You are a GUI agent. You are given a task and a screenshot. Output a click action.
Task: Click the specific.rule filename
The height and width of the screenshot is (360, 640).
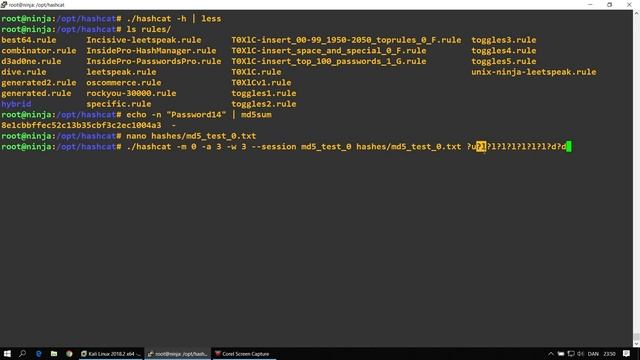coord(119,104)
